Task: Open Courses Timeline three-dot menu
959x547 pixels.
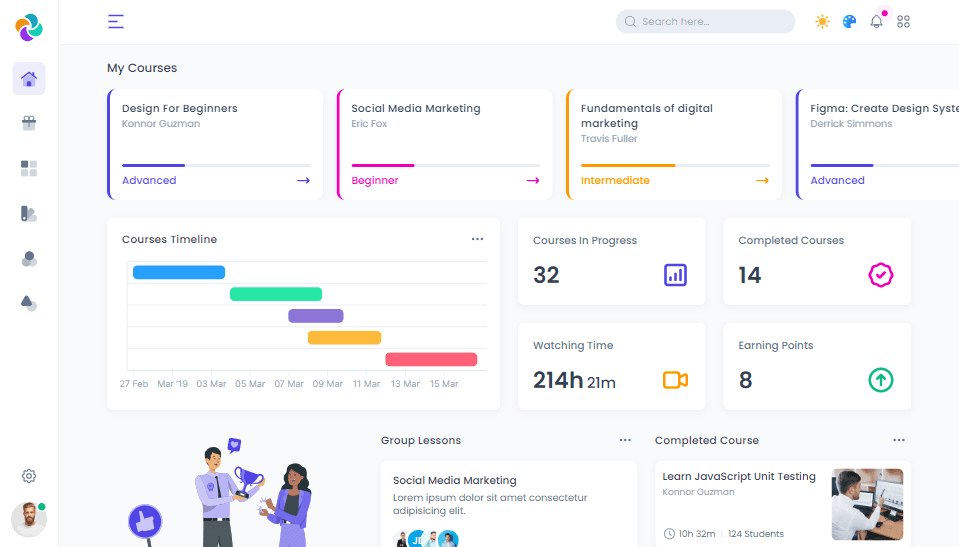Action: click(477, 239)
